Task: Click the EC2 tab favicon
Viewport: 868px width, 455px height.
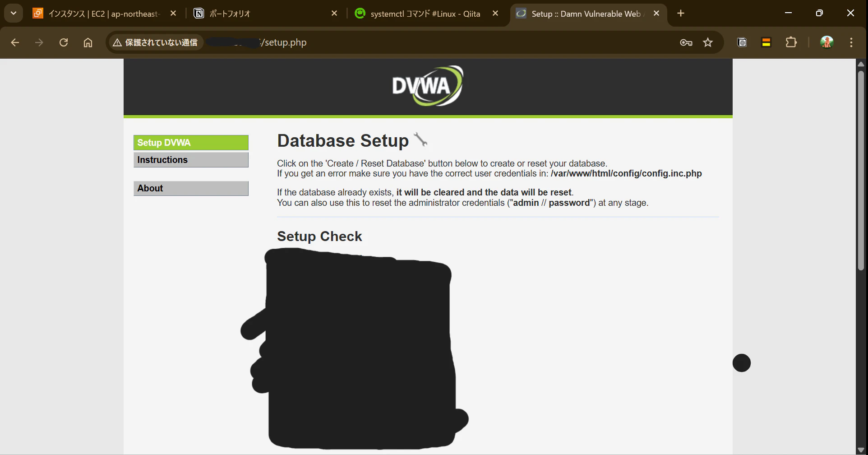Action: (38, 14)
